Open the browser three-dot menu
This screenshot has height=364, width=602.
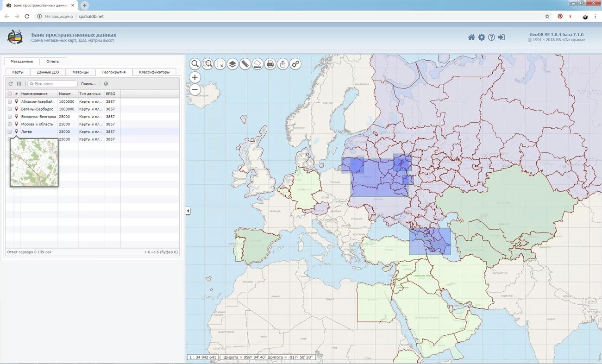point(595,16)
